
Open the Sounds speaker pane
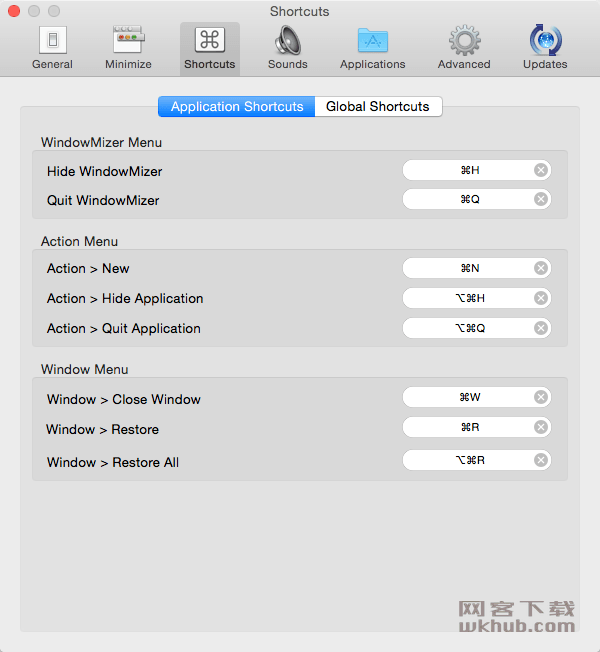[287, 48]
